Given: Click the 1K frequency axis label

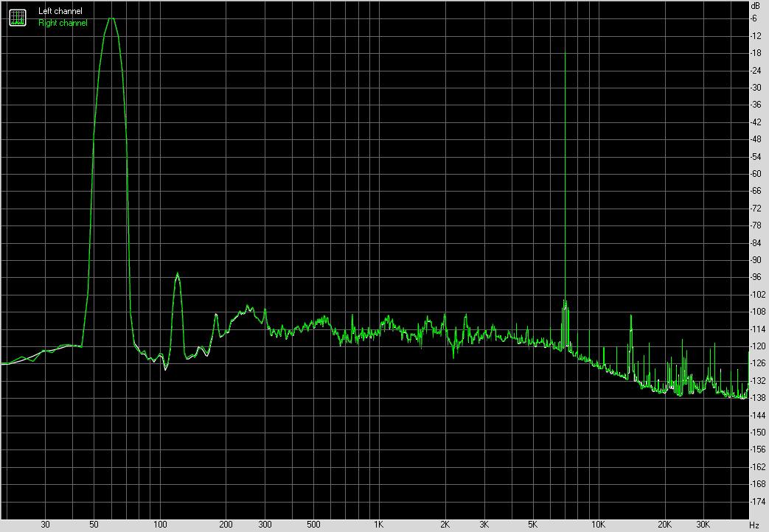Looking at the screenshot, I should coord(378,525).
